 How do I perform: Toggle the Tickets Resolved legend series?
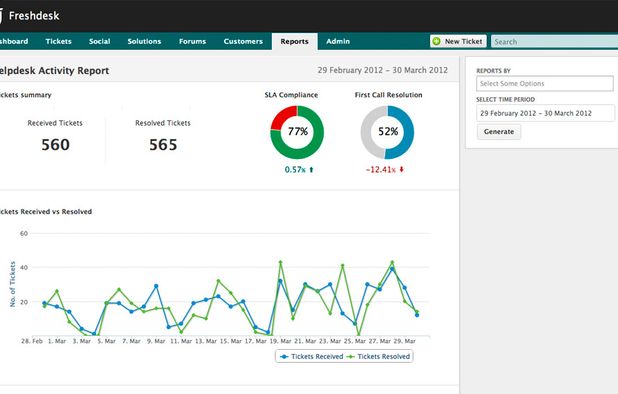(x=378, y=357)
